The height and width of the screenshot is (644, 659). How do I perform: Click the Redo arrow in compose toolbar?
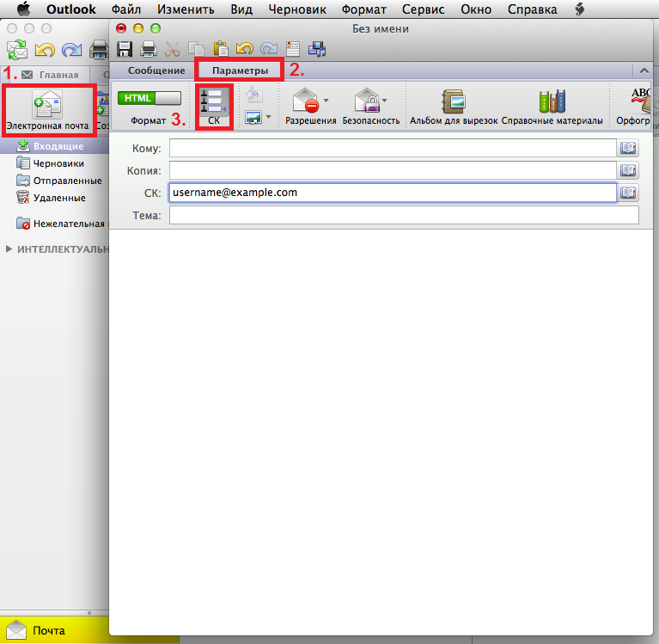pyautogui.click(x=269, y=49)
